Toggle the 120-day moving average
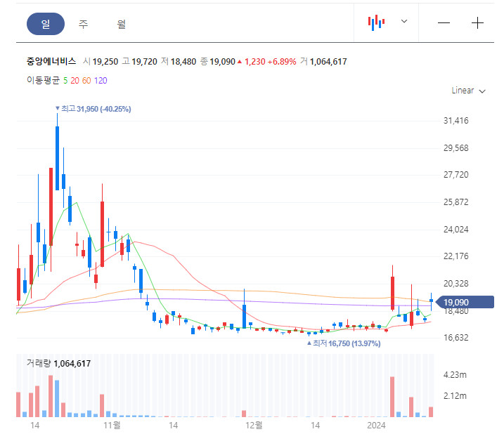504x441 pixels. pyautogui.click(x=101, y=81)
